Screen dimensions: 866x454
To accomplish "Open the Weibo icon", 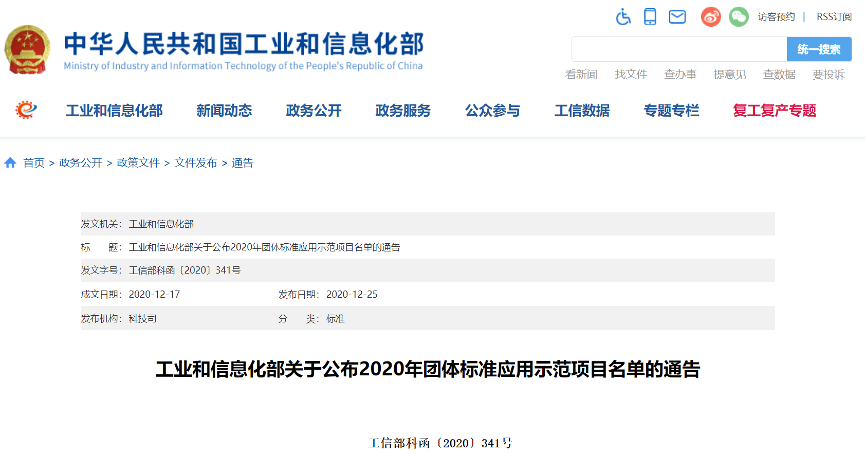I will click(x=711, y=17).
